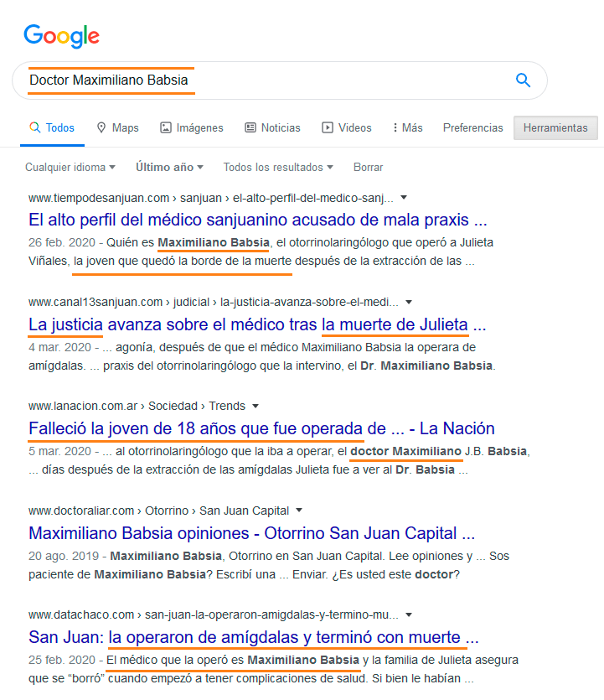Image resolution: width=604 pixels, height=700 pixels.
Task: Expand arrow next to canal13sanjuan.com URL
Action: [409, 303]
